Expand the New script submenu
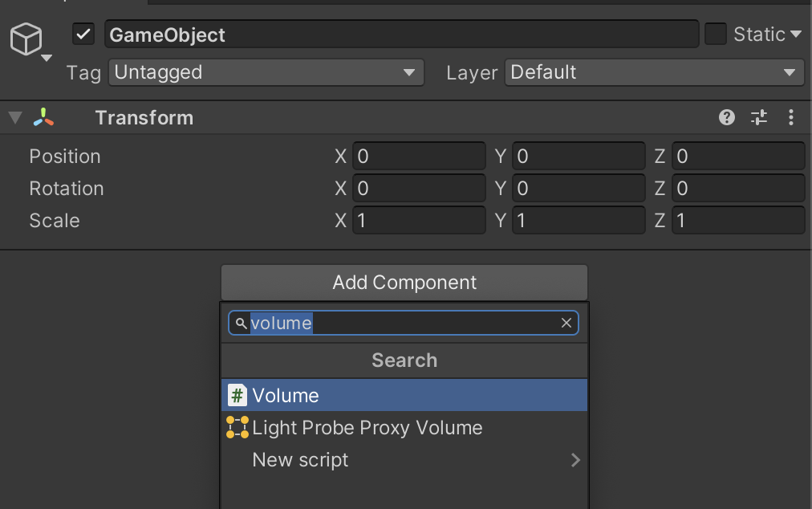 574,459
